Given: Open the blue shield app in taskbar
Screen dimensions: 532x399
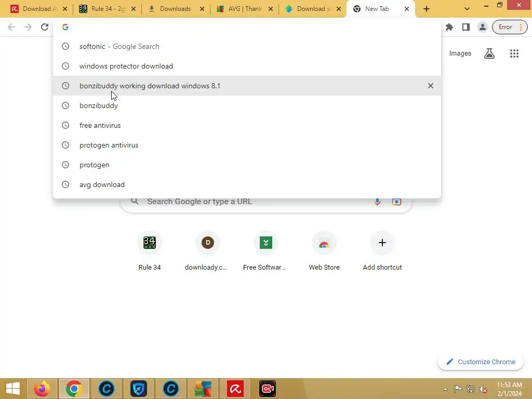Looking at the screenshot, I should pyautogui.click(x=138, y=389).
